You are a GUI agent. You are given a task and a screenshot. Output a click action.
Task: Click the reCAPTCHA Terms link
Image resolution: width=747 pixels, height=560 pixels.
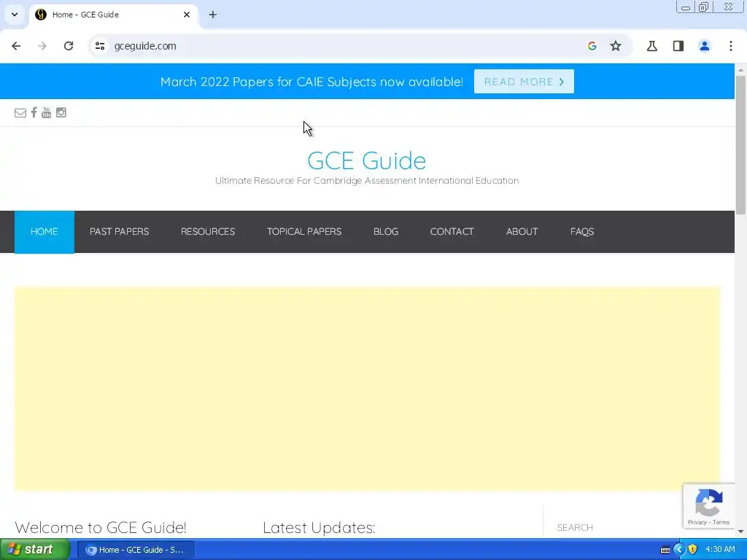coord(721,522)
